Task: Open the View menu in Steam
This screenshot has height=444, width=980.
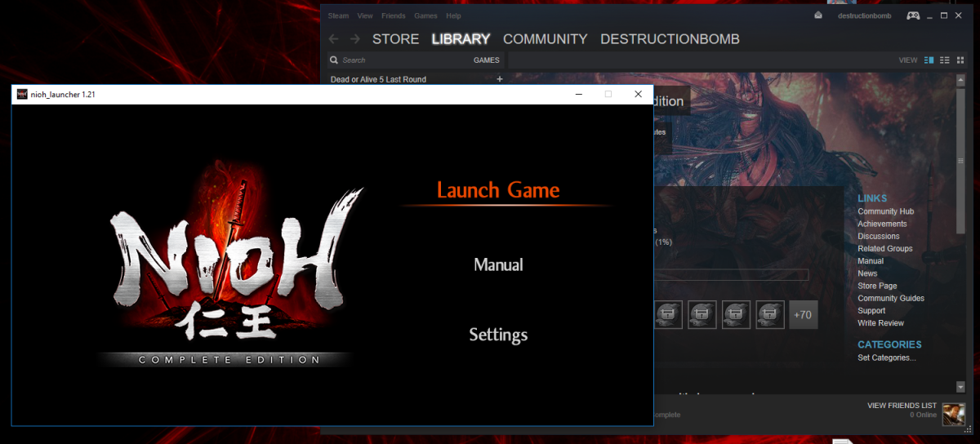Action: [x=365, y=16]
